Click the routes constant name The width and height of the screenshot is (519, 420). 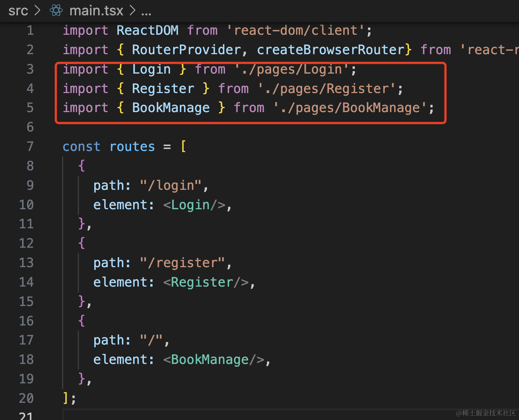coord(132,146)
